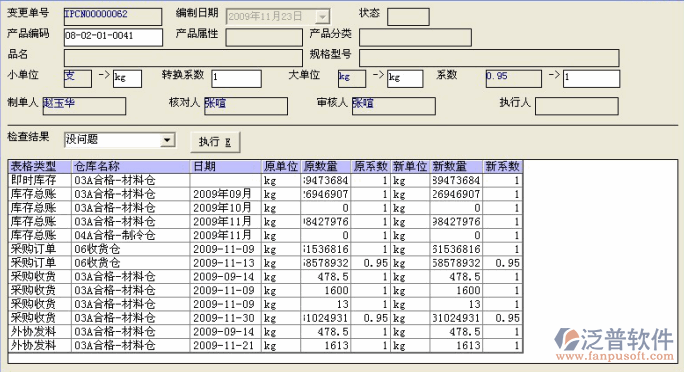Select the 外协发料 row dated 2009-11-21
684x372 pixels.
(x=265, y=345)
